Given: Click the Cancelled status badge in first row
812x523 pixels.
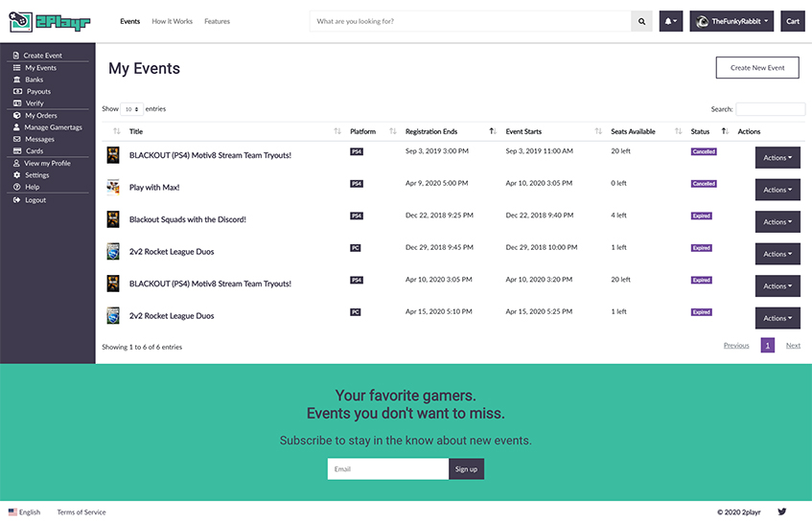Looking at the screenshot, I should 704,152.
